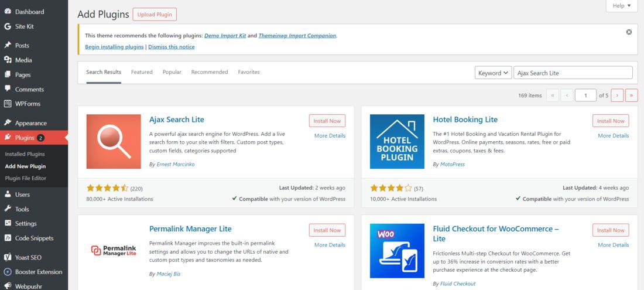Go to next results page arrow
The width and height of the screenshot is (644, 290).
[x=617, y=95]
